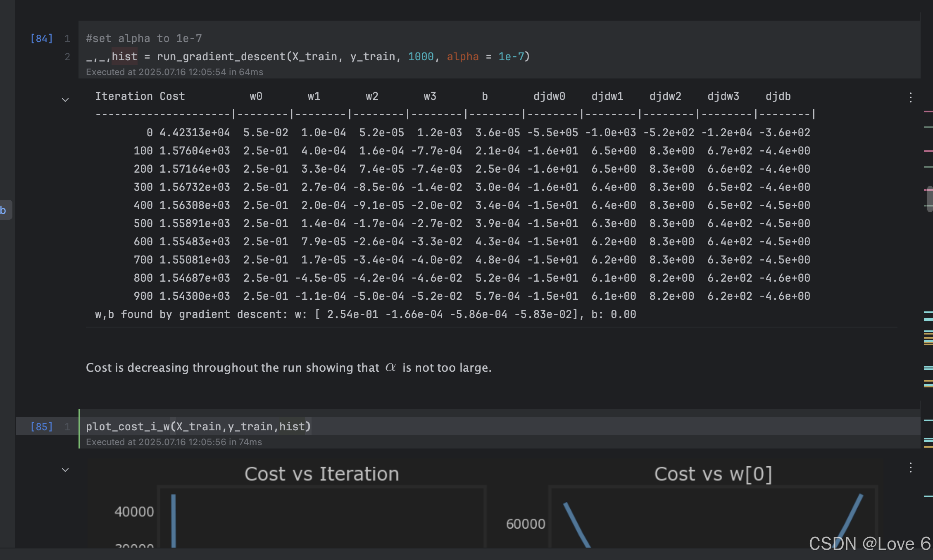Select cell execution label [85]
Screen dimensions: 933x560
41,427
